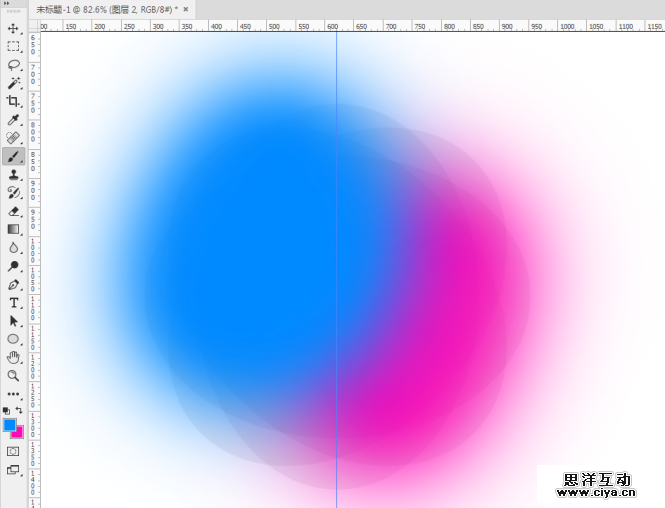Viewport: 665px width, 508px height.
Task: Select the Zoom tool
Action: [x=13, y=376]
